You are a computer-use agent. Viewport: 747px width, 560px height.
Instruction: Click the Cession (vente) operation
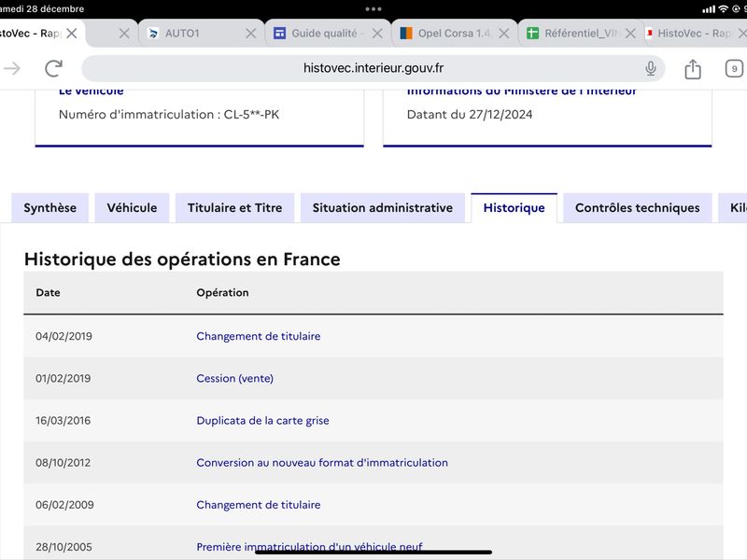235,379
